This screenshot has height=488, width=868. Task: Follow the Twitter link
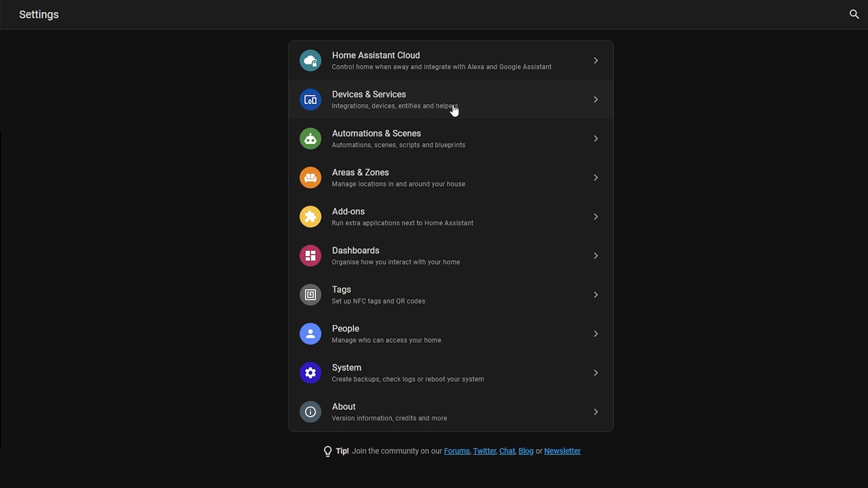point(484,451)
